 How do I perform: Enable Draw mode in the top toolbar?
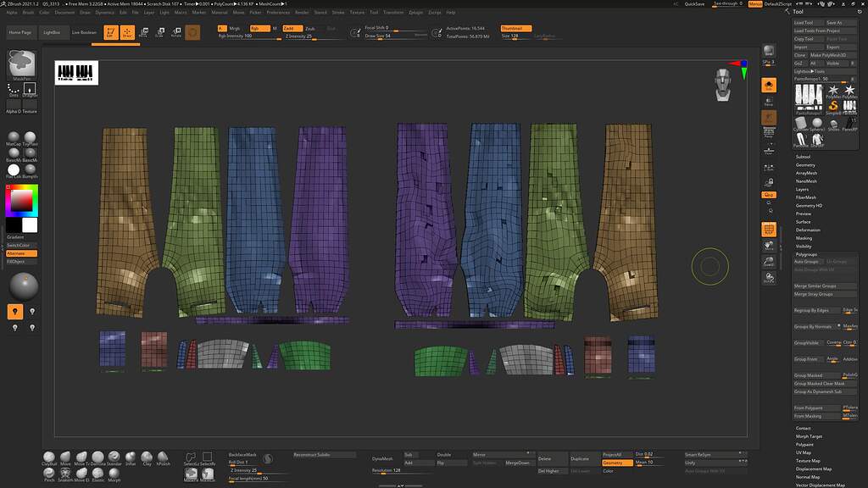coord(127,30)
